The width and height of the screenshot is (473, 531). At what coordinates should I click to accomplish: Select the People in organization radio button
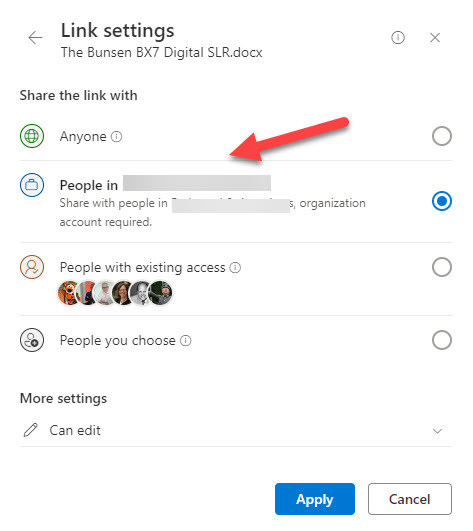pos(442,201)
